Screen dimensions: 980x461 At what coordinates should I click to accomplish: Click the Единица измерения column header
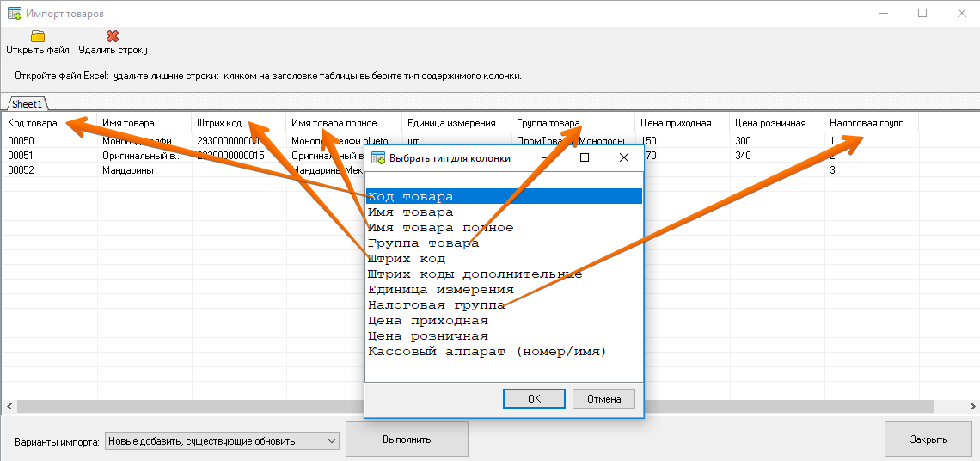(x=456, y=123)
